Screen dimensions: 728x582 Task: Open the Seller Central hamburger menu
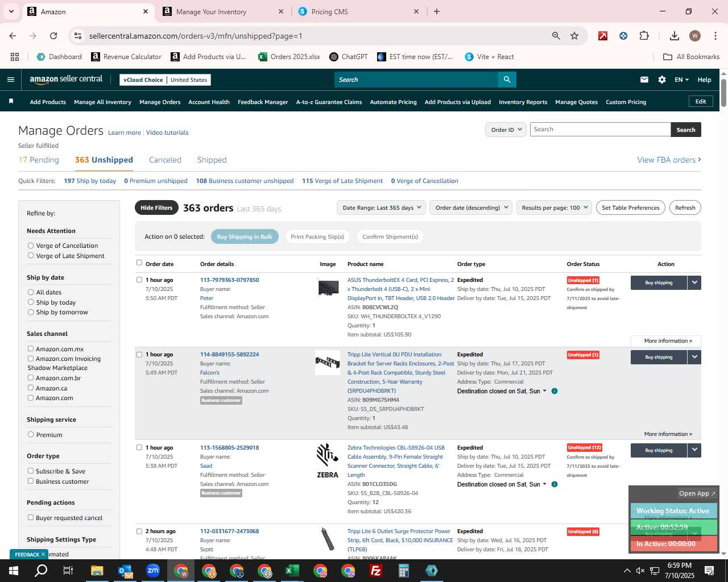point(10,80)
